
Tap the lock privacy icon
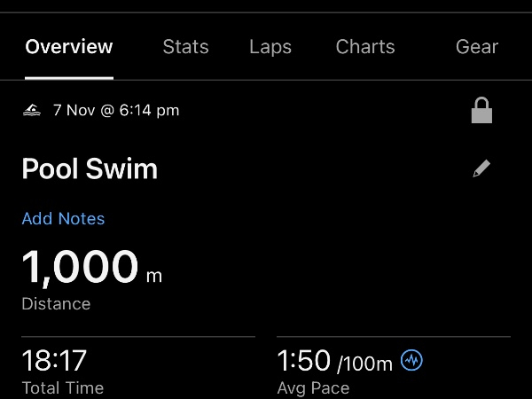point(481,111)
